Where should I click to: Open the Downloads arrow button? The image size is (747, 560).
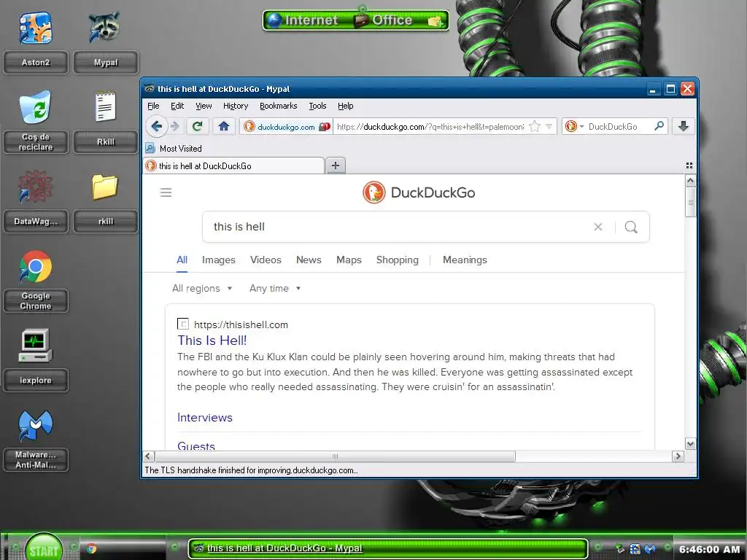(x=683, y=126)
